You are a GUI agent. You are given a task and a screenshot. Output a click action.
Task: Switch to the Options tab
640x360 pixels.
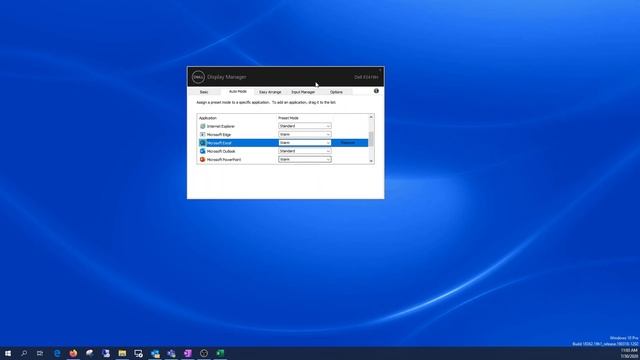[x=336, y=92]
